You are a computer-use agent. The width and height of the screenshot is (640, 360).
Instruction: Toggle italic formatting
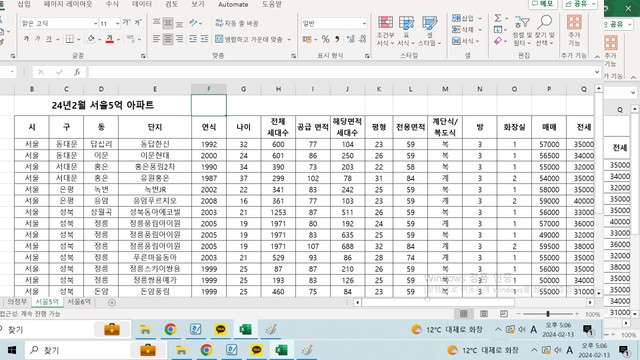tap(37, 39)
